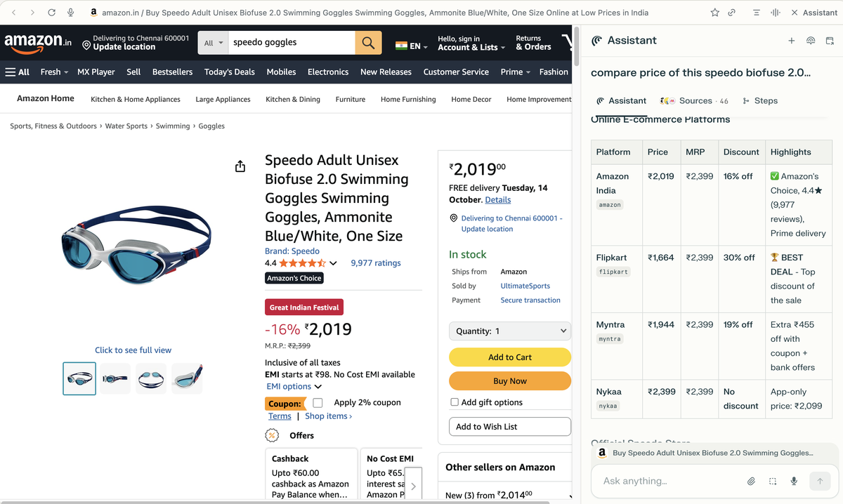Select the second product thumbnail image
Screen dimensions: 843x504
(x=115, y=378)
